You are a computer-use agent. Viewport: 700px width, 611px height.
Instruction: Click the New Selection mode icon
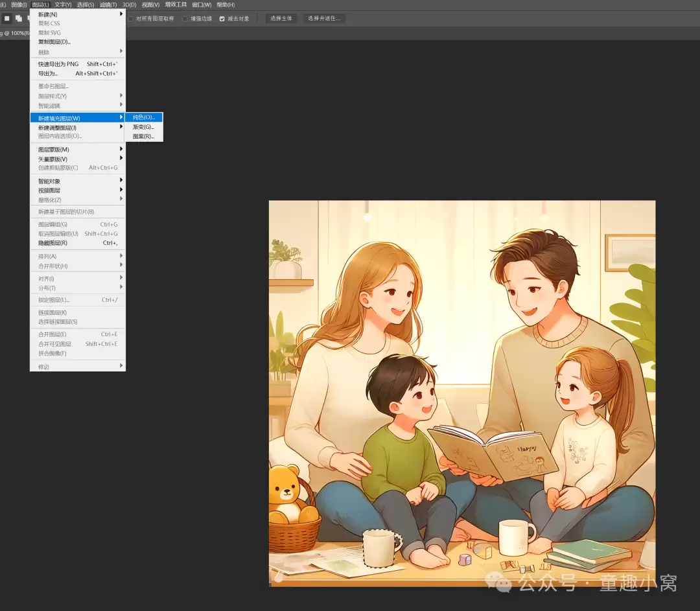point(6,18)
